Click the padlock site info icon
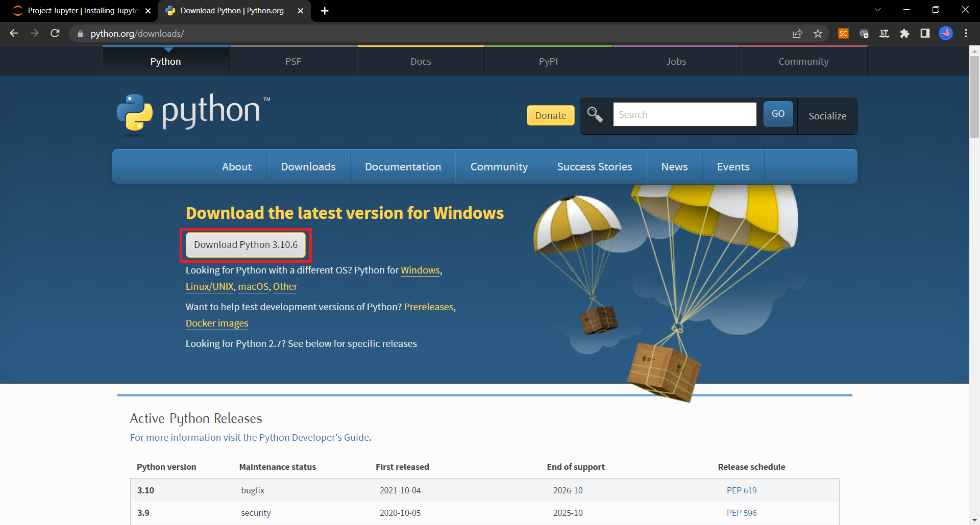This screenshot has height=525, width=980. (x=80, y=34)
